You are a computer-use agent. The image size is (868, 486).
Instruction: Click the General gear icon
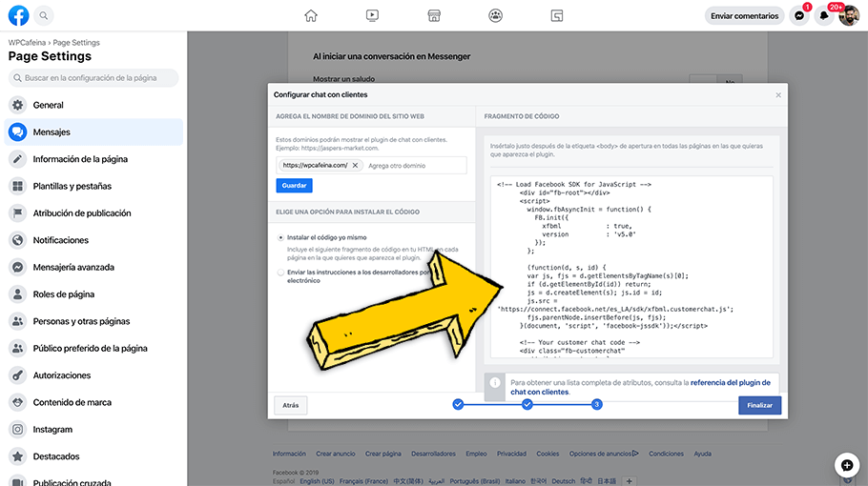tap(18, 105)
